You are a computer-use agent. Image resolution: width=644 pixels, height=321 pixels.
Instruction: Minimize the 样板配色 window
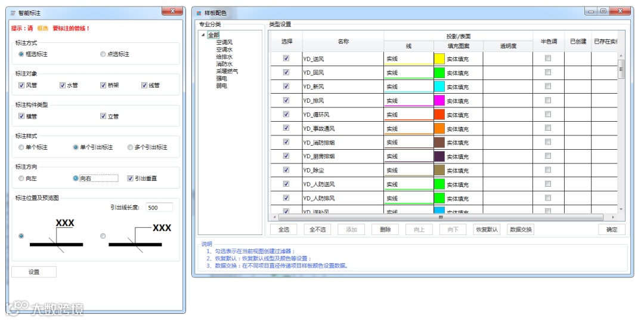pos(591,11)
